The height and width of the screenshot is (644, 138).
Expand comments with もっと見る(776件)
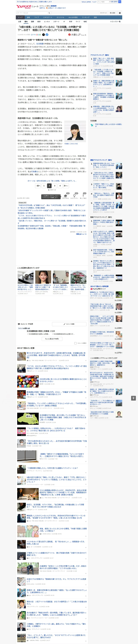pyautogui.click(x=52, y=339)
